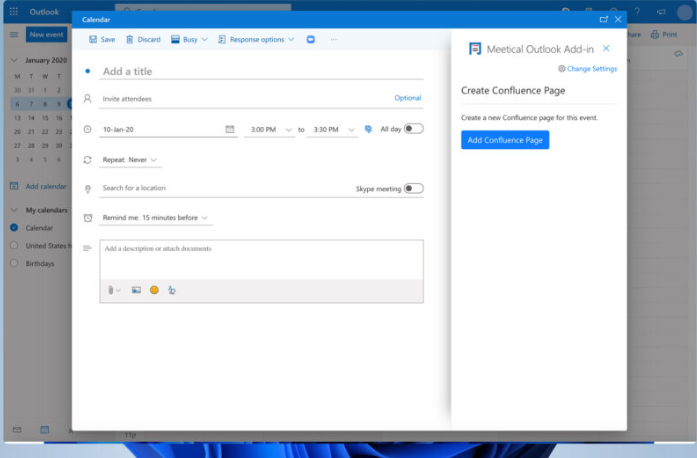This screenshot has height=458, width=697.
Task: Click Optional attendees link
Action: (x=408, y=98)
